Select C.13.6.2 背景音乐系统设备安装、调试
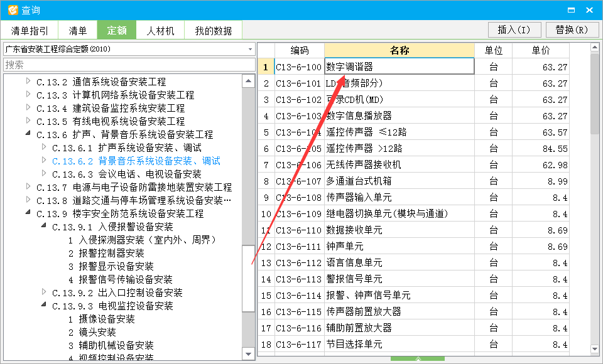603x364 pixels. tap(136, 161)
